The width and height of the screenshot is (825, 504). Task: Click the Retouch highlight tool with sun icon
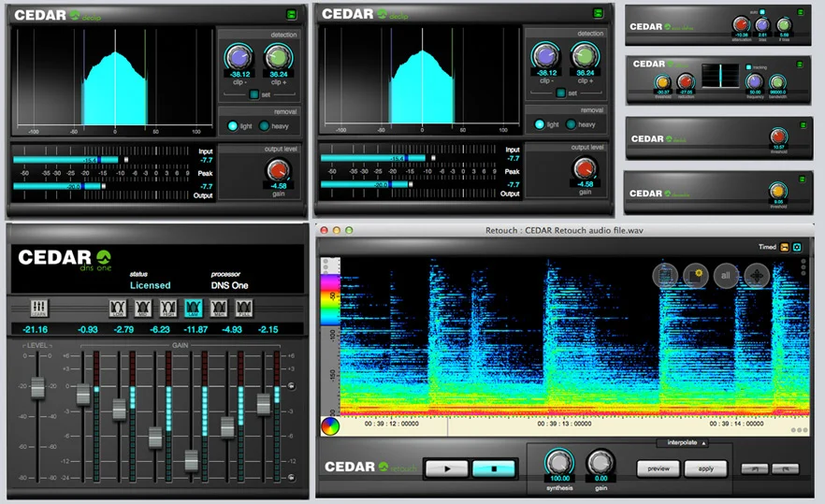click(x=696, y=276)
